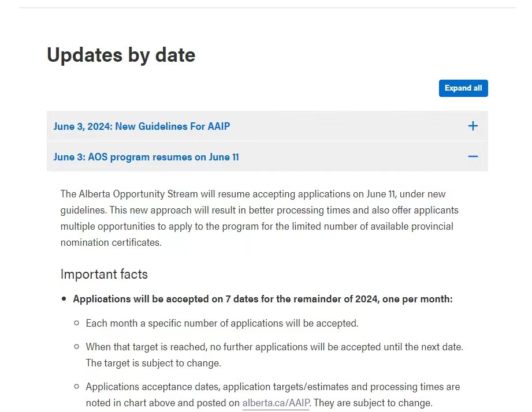The image size is (532, 412).
Task: Click the Expand all button
Action: [463, 88]
